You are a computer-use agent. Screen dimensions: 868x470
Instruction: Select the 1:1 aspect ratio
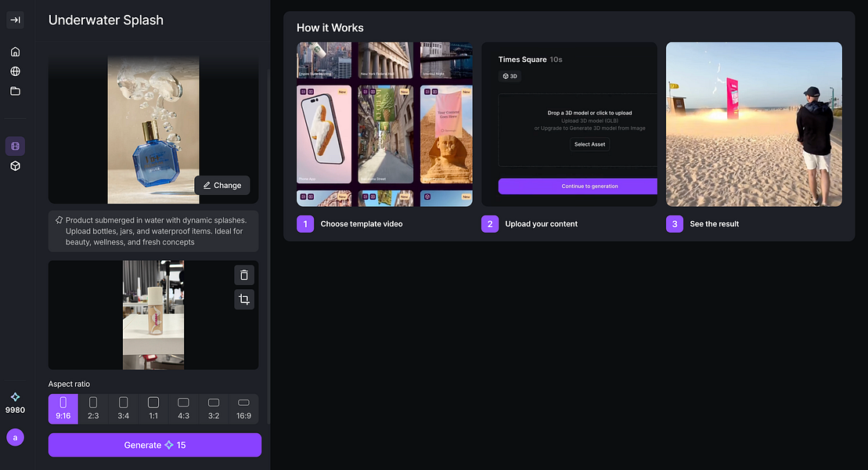pyautogui.click(x=153, y=409)
